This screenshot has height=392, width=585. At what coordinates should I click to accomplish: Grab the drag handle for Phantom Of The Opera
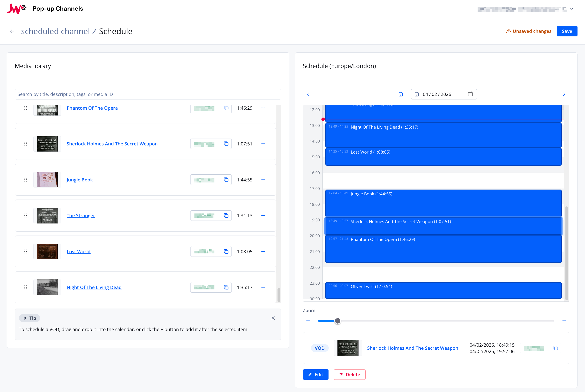[x=26, y=108]
